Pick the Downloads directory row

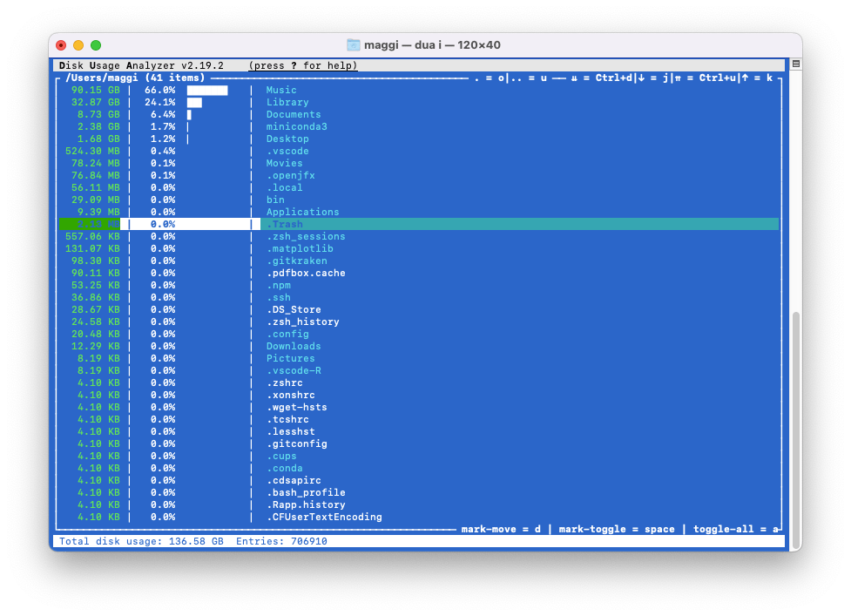pos(293,347)
